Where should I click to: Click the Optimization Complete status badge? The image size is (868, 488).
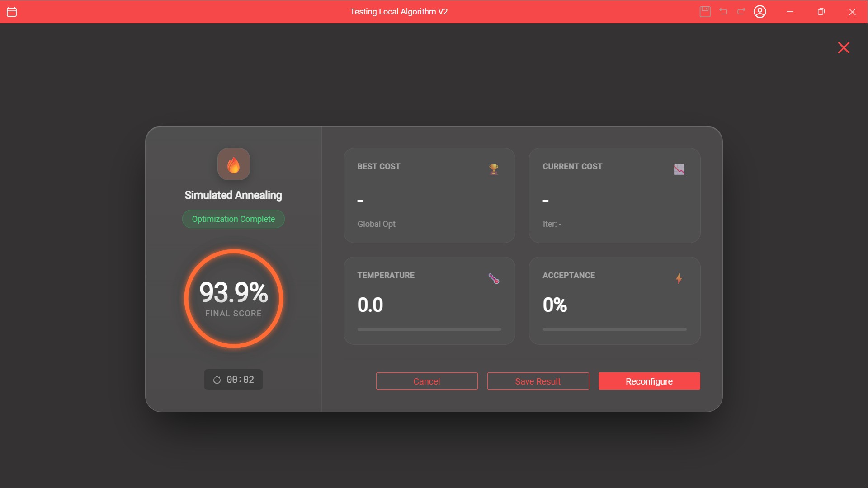(233, 219)
